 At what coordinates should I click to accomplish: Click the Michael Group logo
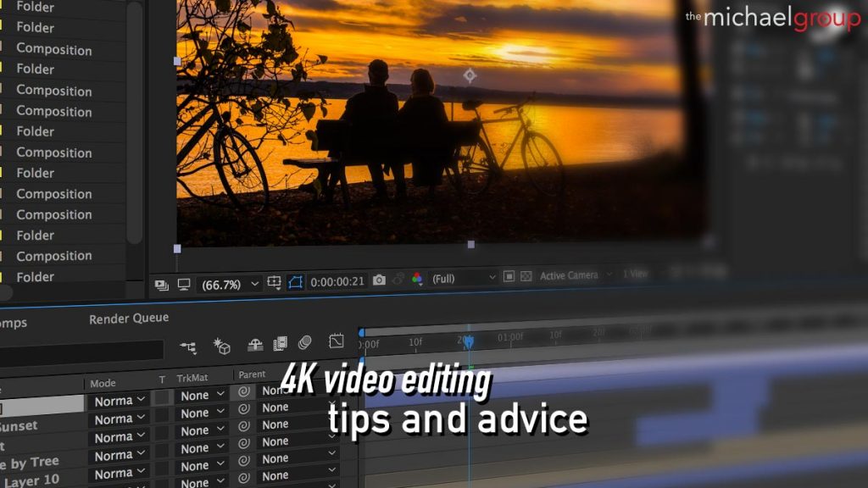tap(771, 17)
